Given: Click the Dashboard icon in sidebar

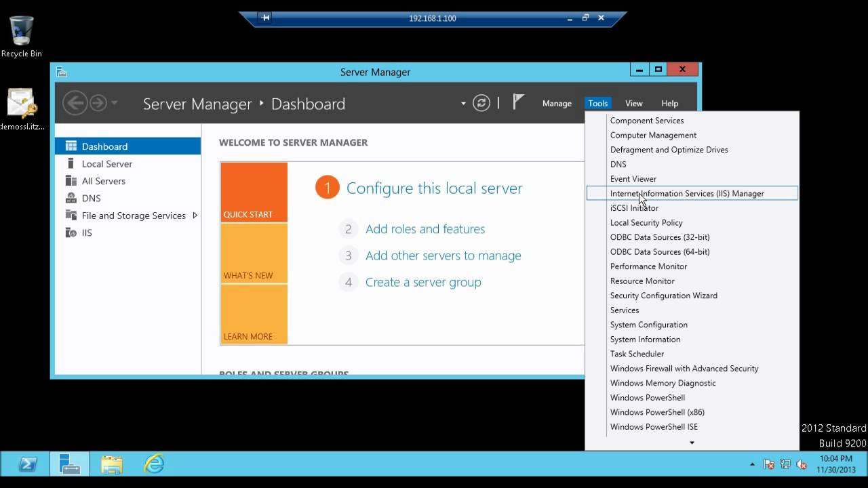Looking at the screenshot, I should click(x=71, y=146).
